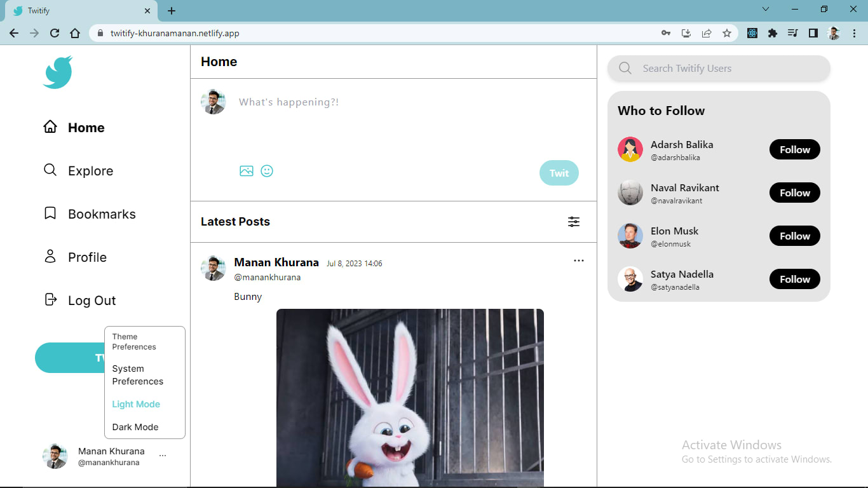Click the Twitify bird logo
Viewport: 868px width, 488px height.
tap(58, 72)
